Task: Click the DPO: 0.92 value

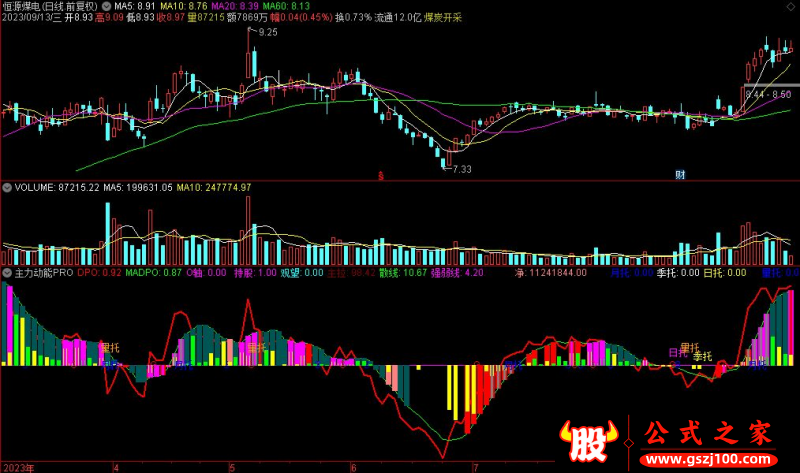Action: pyautogui.click(x=99, y=273)
